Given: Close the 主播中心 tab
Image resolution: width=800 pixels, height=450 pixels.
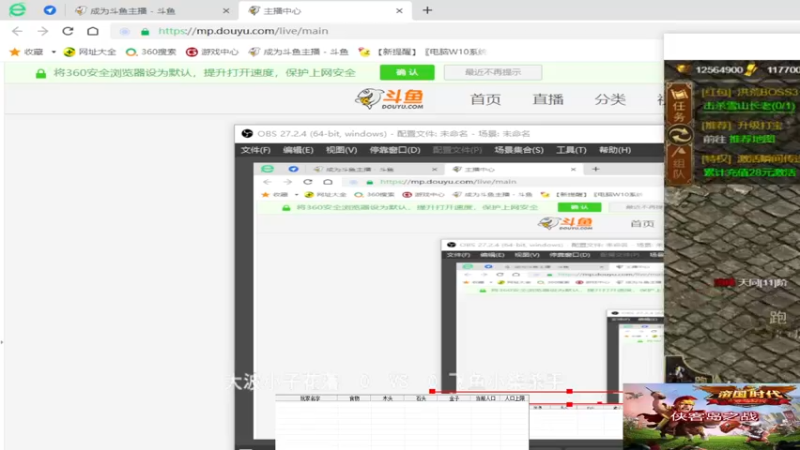Looking at the screenshot, I should 399,11.
